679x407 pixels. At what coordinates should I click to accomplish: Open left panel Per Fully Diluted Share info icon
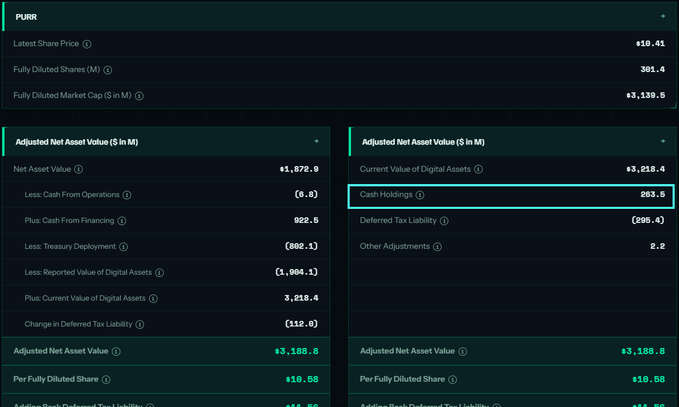[x=106, y=380]
